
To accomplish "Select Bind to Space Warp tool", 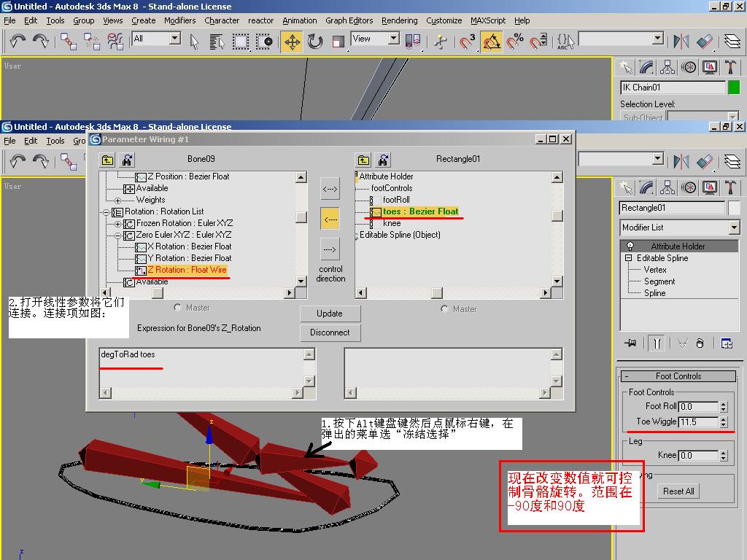I will click(x=115, y=42).
